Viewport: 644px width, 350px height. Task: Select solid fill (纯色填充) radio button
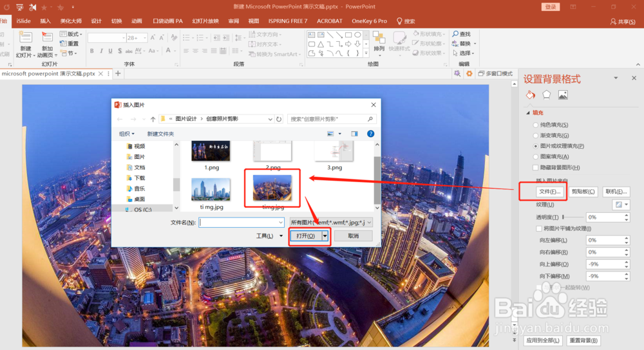coord(535,125)
